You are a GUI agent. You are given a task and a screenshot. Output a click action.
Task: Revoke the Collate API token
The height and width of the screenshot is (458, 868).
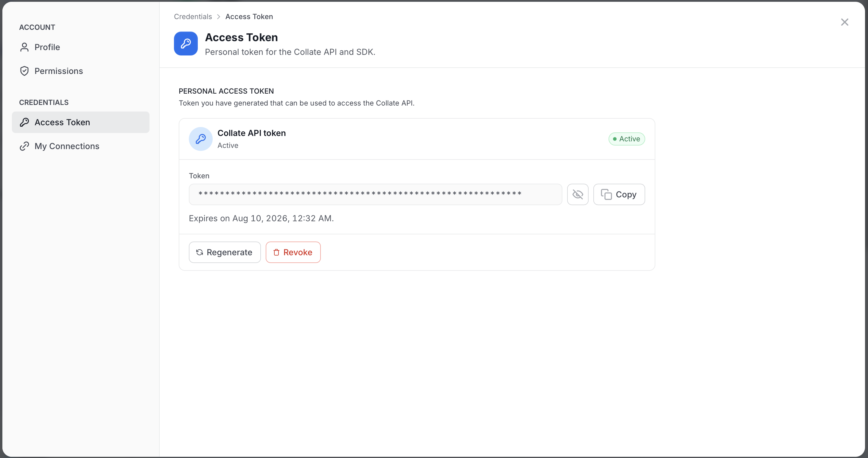click(293, 252)
